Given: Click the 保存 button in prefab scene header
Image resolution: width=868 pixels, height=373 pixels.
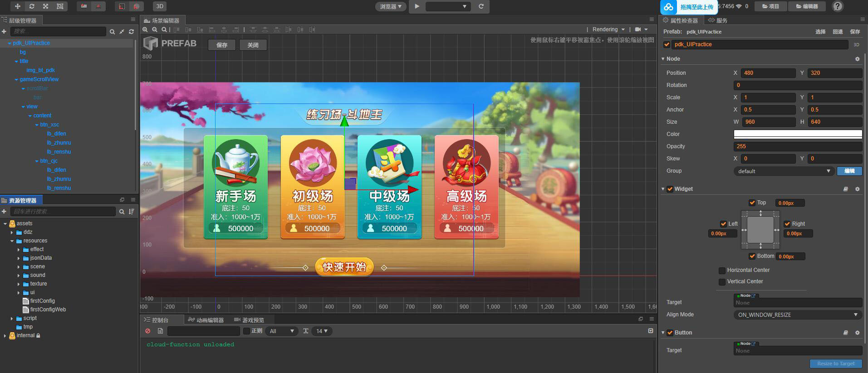Looking at the screenshot, I should [222, 45].
